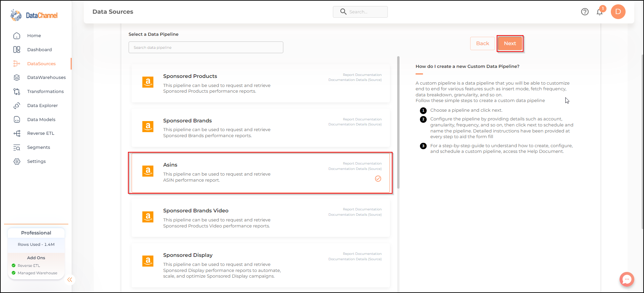Open Report Documentation link for Sponsored Brands
Viewport: 644px width, 293px height.
click(362, 119)
